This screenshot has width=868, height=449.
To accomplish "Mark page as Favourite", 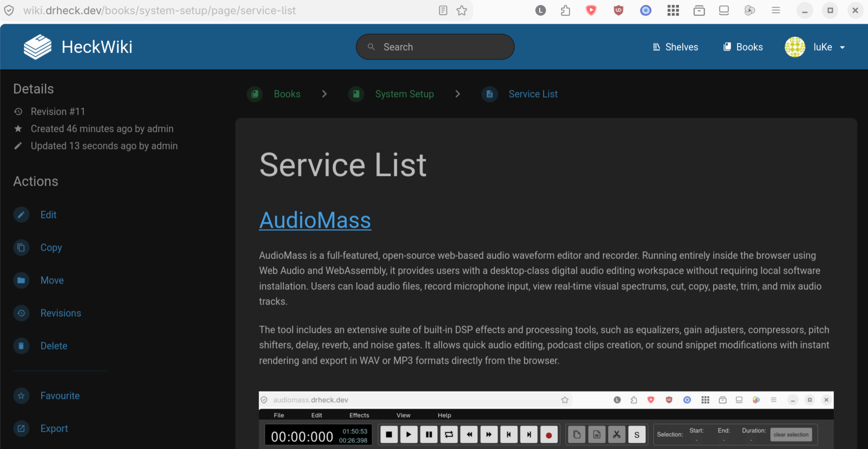I will click(x=47, y=396).
